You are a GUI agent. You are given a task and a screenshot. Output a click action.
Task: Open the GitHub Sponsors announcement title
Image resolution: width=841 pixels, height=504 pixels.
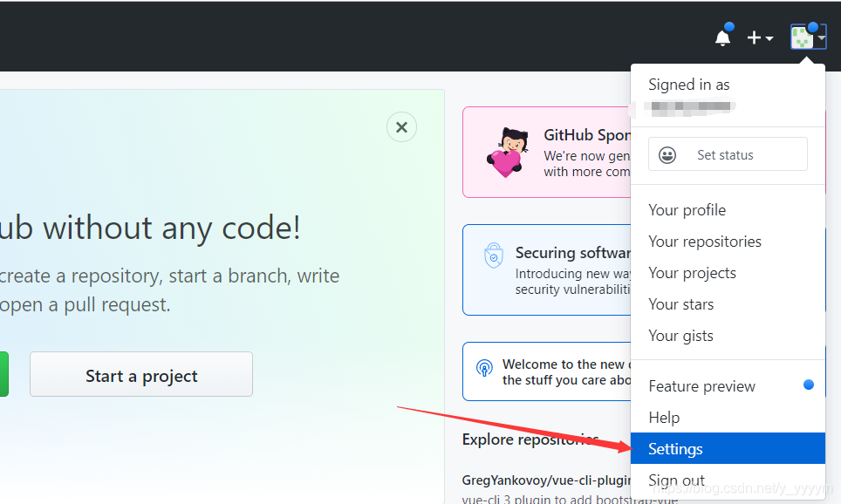tap(587, 135)
